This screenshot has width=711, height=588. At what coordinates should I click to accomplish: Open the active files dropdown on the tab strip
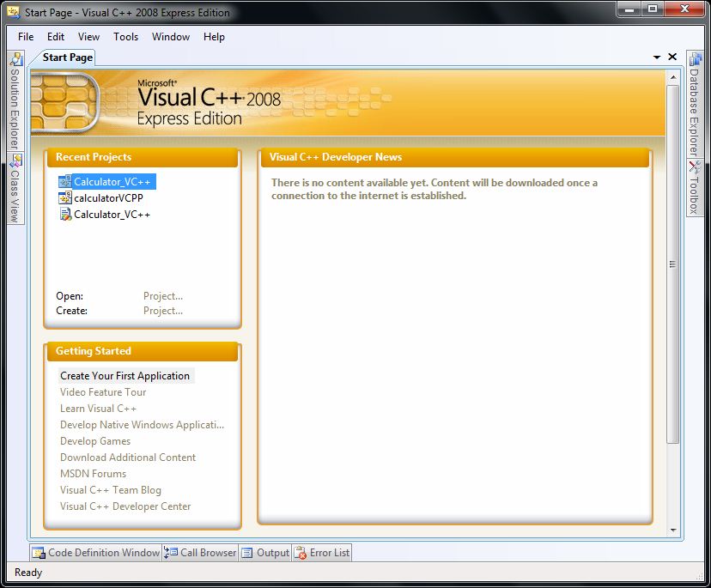[656, 56]
